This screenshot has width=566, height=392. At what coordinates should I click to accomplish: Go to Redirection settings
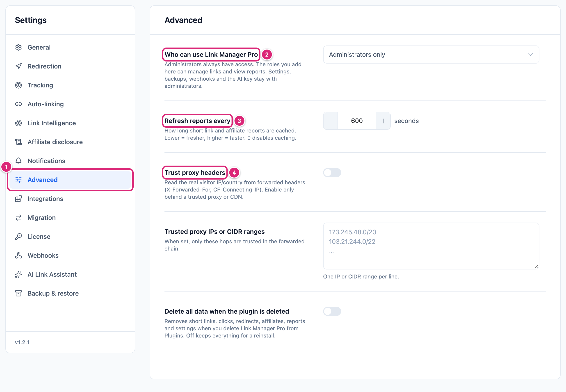[70, 66]
